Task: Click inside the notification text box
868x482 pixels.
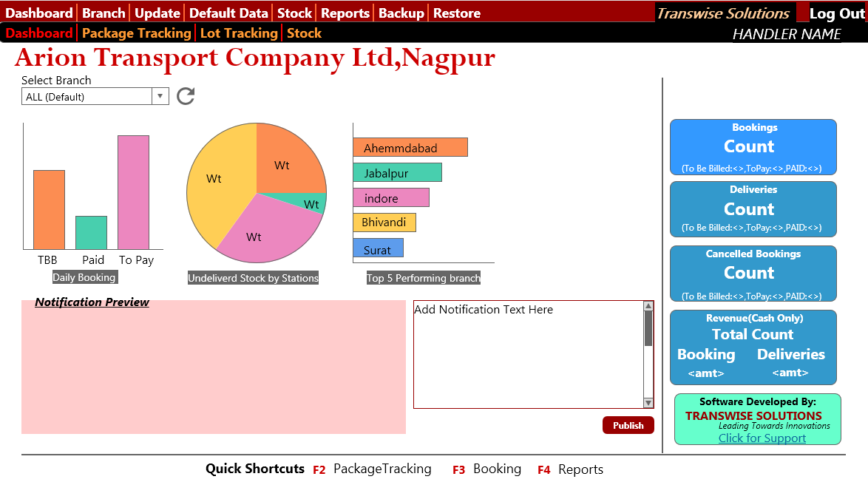Action: click(528, 355)
